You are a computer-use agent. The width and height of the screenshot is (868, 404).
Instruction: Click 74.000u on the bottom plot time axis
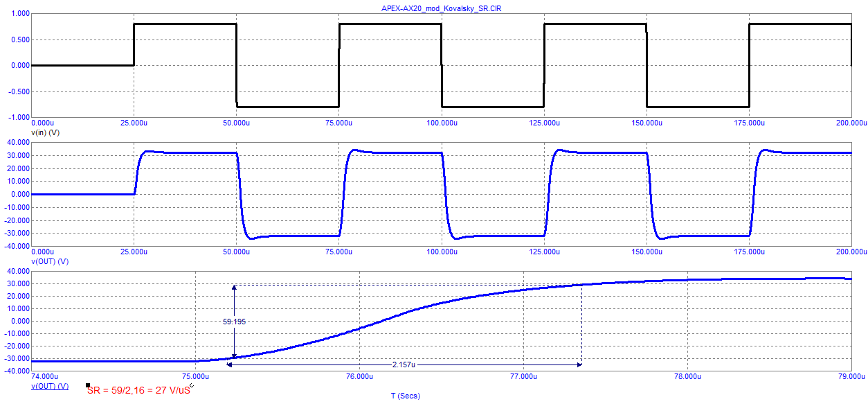click(x=45, y=377)
